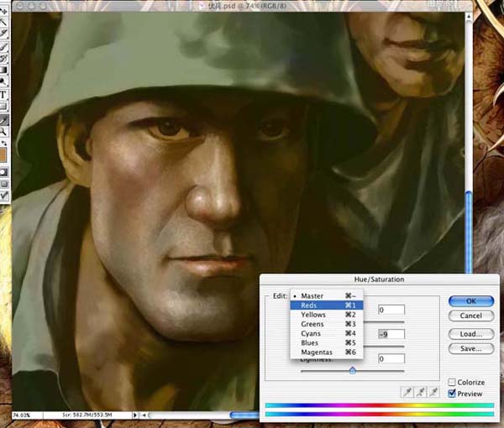Choose Greens in the Edit menu

pos(327,324)
